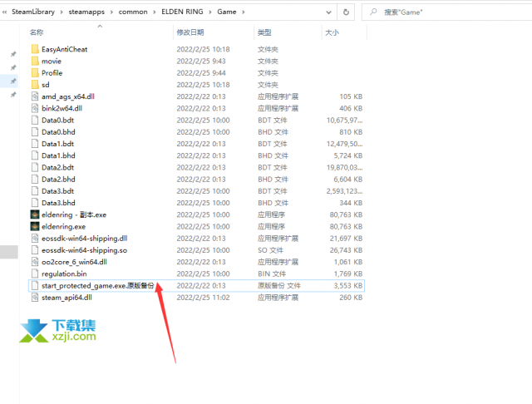Select the file named amd_ags_x64.dll
Viewport: 532px width, 404px height.
[68, 96]
